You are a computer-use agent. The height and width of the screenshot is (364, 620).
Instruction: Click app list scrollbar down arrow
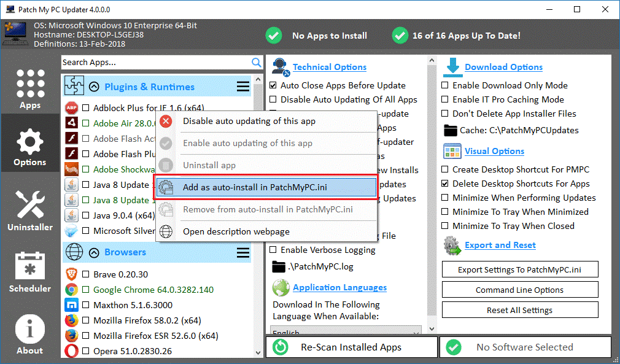pos(258,352)
